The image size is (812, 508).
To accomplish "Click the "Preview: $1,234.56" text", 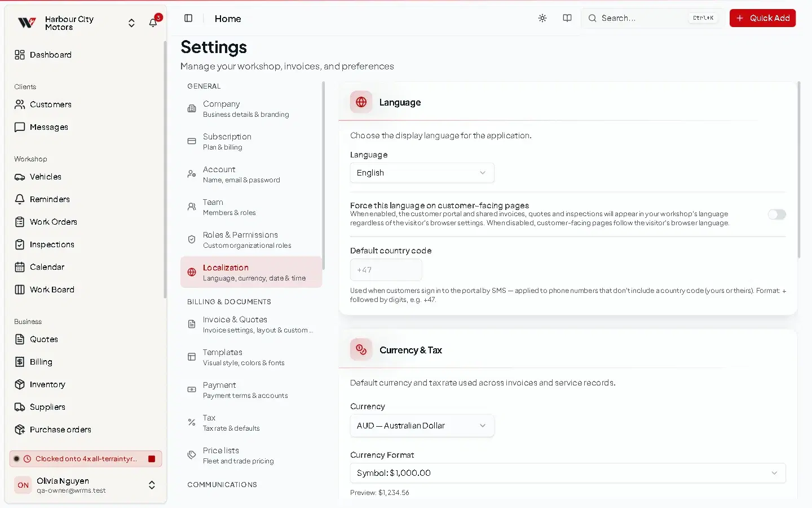I will pyautogui.click(x=379, y=493).
